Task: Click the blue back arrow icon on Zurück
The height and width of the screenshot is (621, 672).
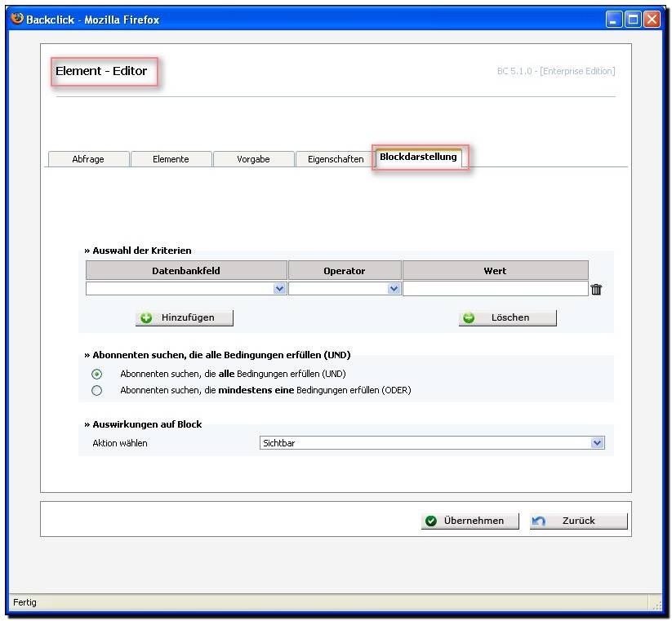Action: [538, 521]
